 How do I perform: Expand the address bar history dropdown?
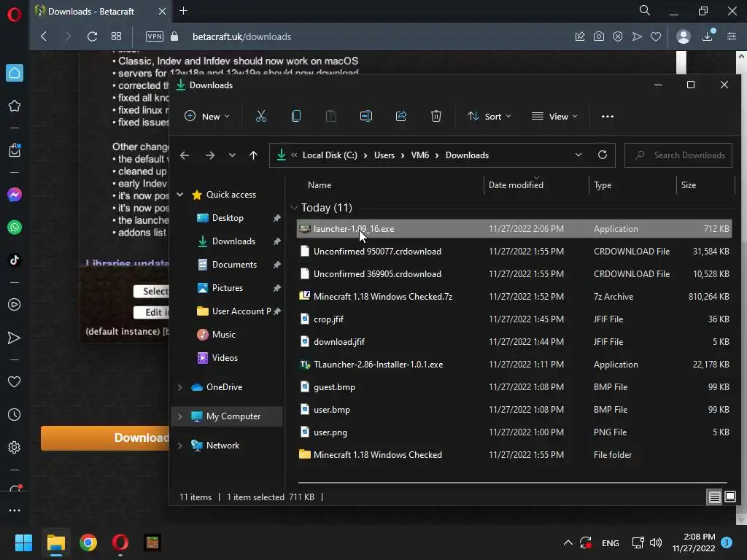tap(578, 155)
